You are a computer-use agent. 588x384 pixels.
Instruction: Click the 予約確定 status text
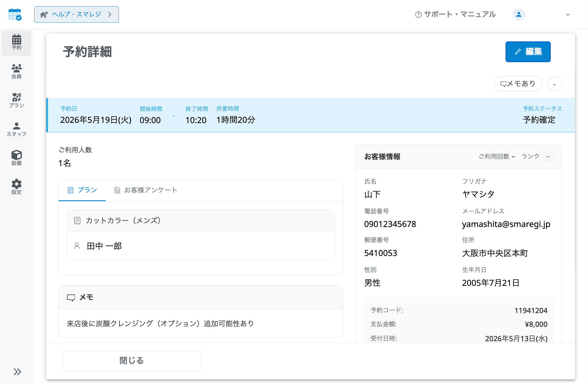tap(539, 120)
